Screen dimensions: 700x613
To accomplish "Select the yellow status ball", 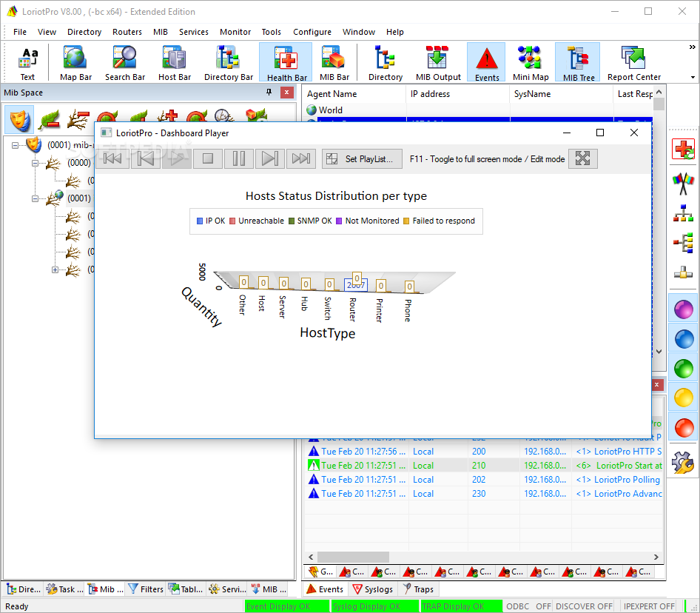I will 683,398.
